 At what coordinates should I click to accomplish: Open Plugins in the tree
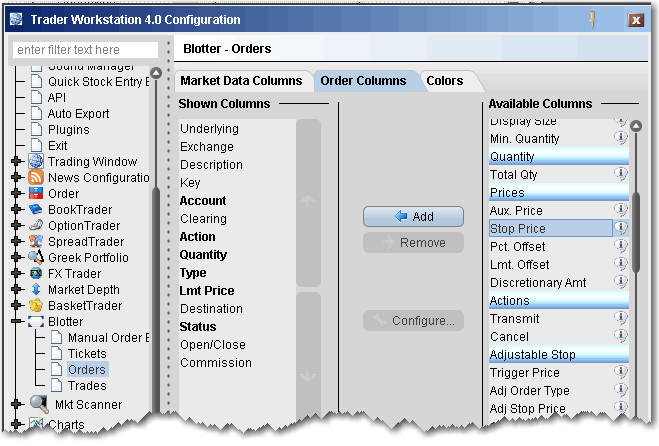point(69,129)
